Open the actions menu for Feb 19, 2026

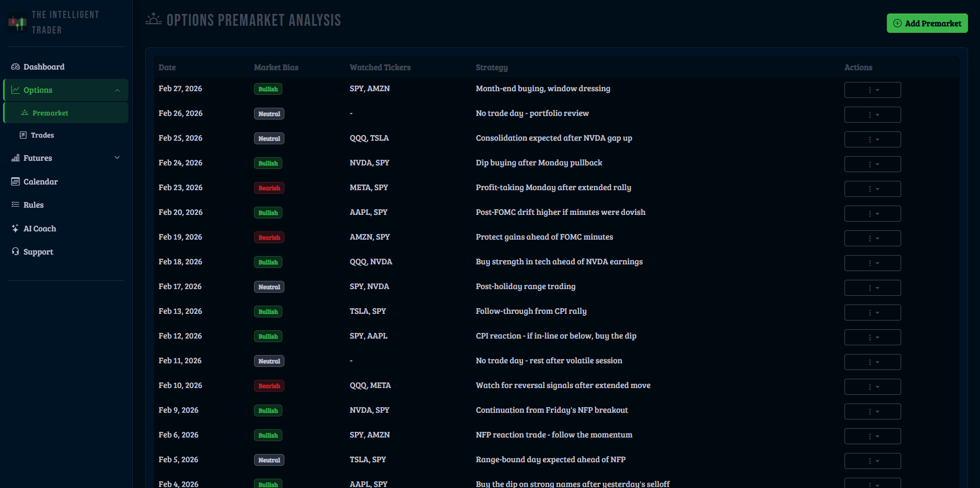(872, 238)
